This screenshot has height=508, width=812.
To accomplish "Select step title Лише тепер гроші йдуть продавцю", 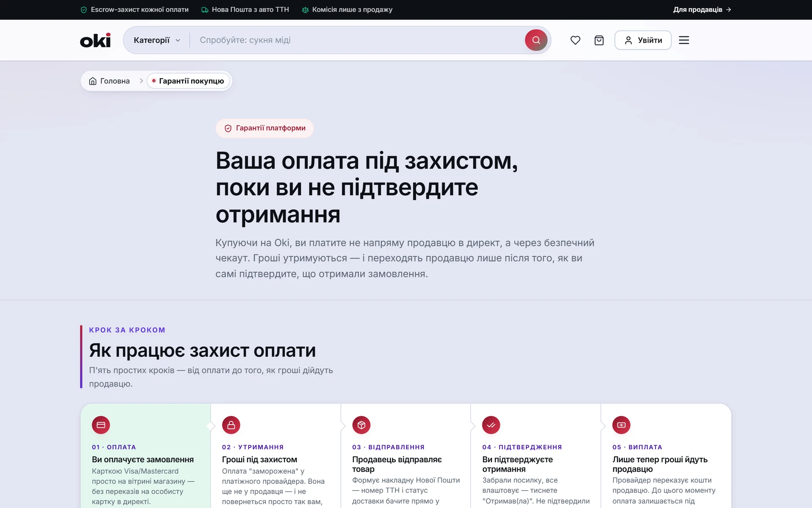I will click(660, 464).
